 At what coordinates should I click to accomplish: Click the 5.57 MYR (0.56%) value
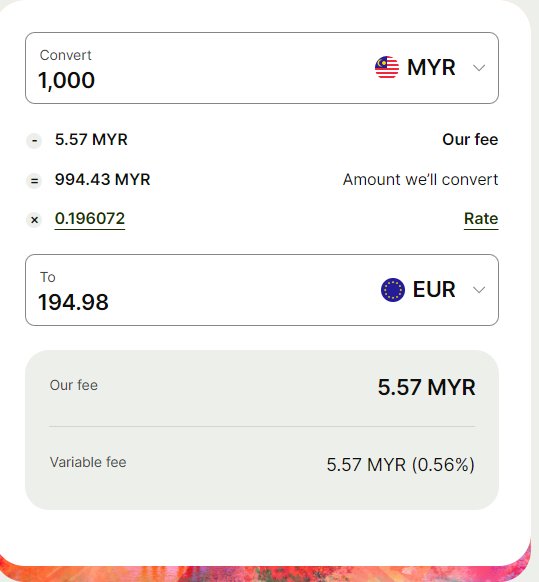[x=401, y=465]
